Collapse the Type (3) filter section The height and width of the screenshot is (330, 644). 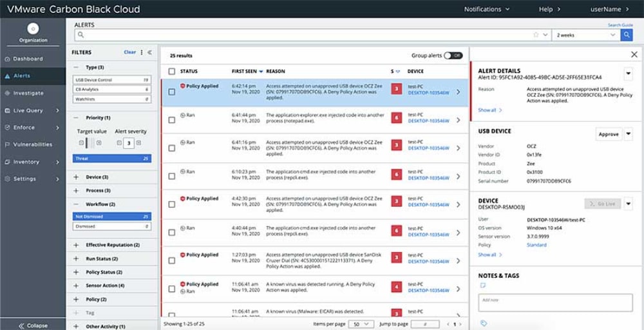coord(75,68)
